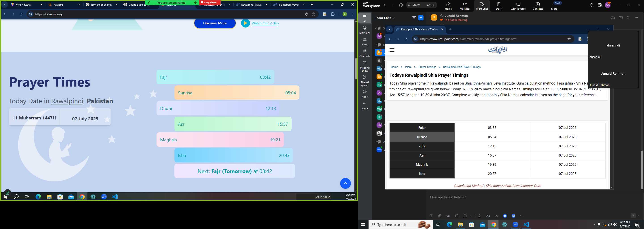644x229 pixels.
Task: Open tab search dropdown in kalaams browser
Action: tap(4, 4)
